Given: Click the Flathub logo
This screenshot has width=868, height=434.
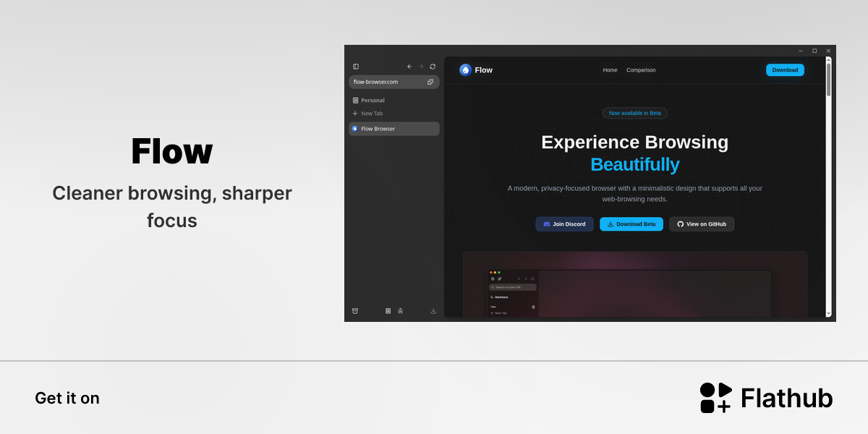Looking at the screenshot, I should coord(767,398).
